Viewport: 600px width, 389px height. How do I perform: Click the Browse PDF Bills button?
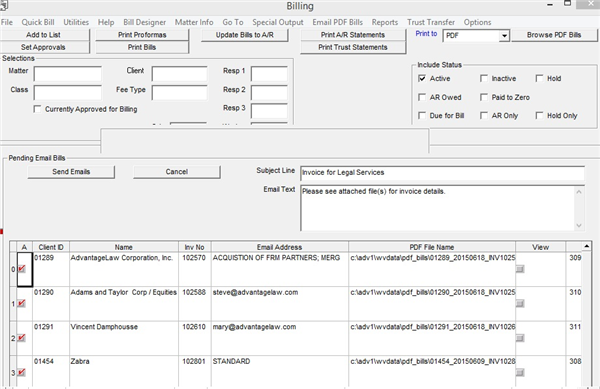click(x=554, y=35)
